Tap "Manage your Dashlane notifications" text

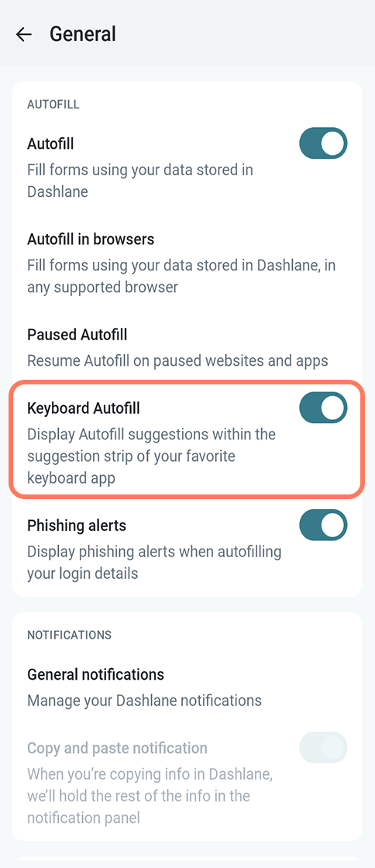144,701
